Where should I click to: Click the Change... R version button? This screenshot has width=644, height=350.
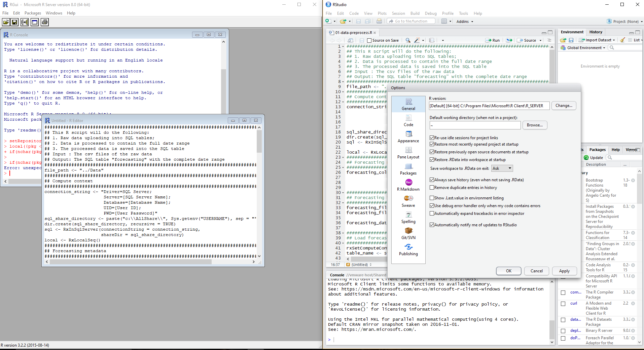[x=564, y=106]
